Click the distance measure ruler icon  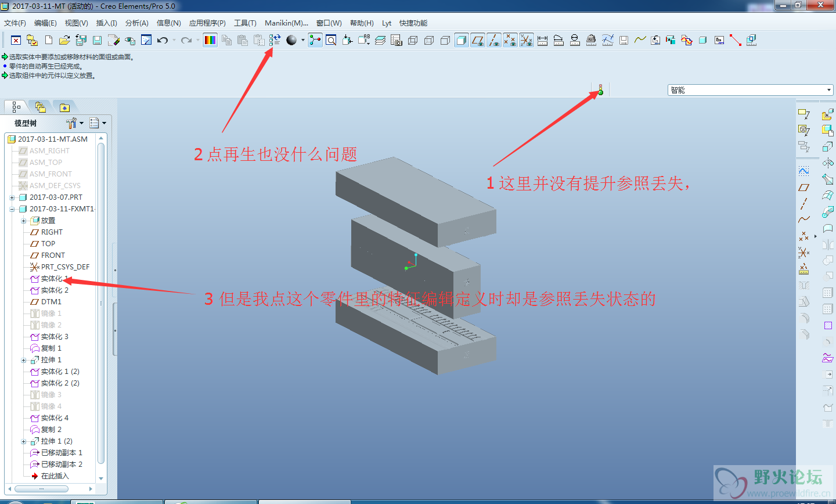[543, 40]
